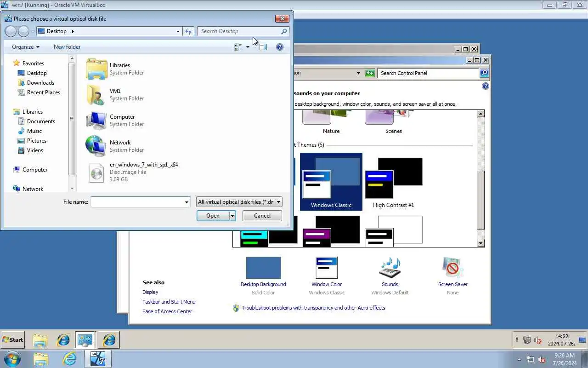Select Music library in navigation pane
The width and height of the screenshot is (588, 368).
pos(34,131)
